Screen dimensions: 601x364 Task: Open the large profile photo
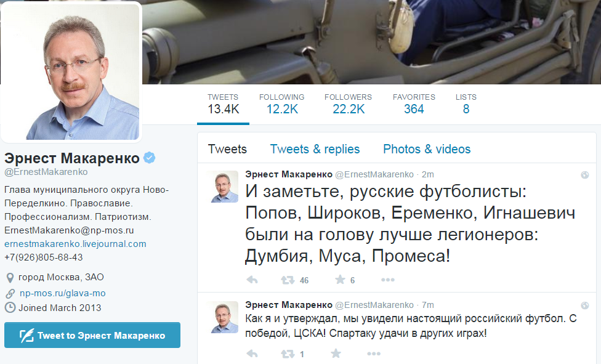pos(71,71)
